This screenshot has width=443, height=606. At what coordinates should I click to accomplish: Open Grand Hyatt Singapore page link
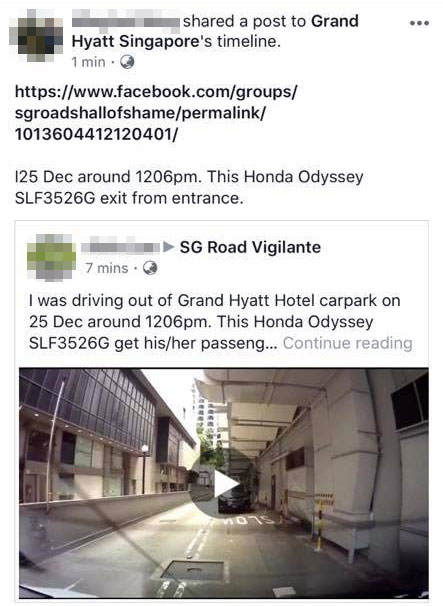215,31
